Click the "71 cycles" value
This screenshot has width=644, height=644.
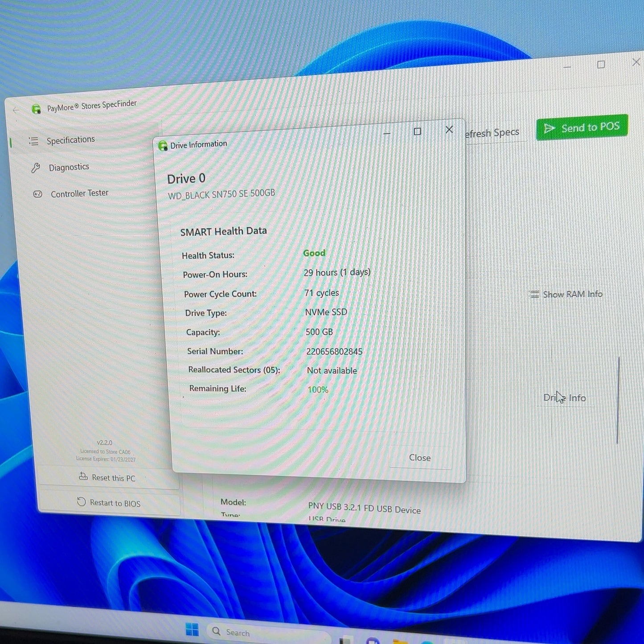coord(322,293)
